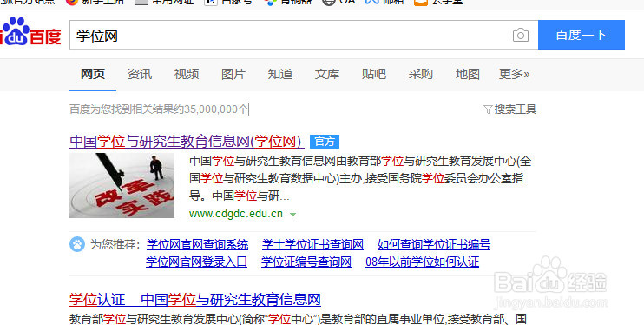
Task: Go to the 采购 tab
Action: pyautogui.click(x=421, y=74)
